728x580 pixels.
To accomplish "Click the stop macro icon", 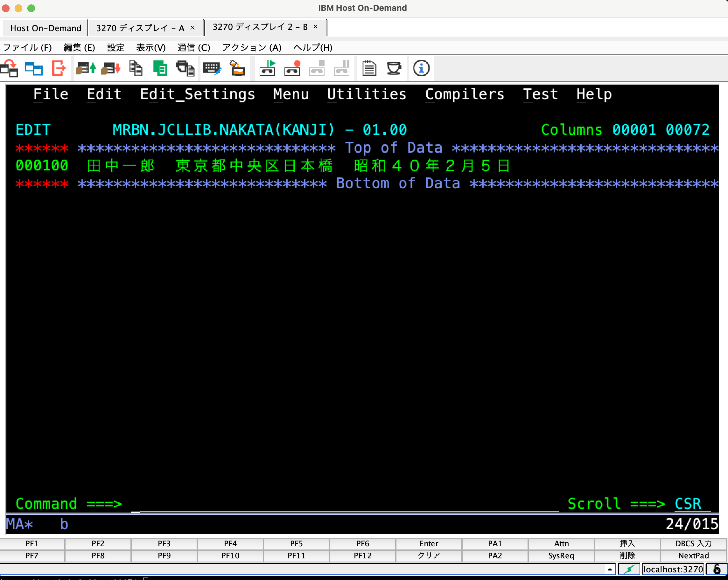I will pos(317,68).
